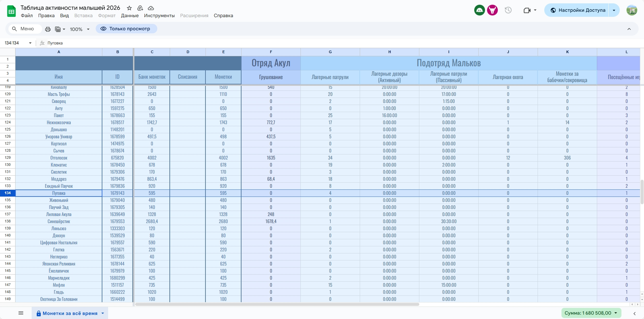Star the spreadsheet with the star icon
Viewport: 644px width, 319px height.
(129, 8)
